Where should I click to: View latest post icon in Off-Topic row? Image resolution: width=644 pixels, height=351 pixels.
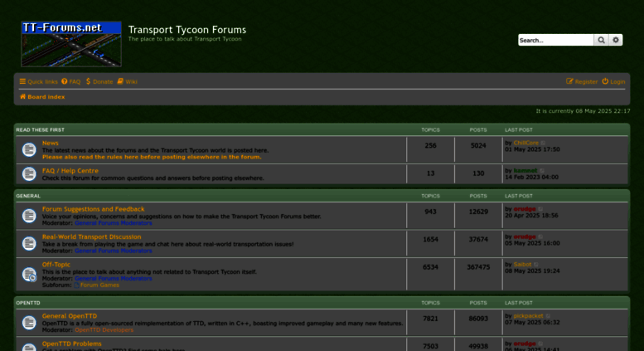[536, 264]
